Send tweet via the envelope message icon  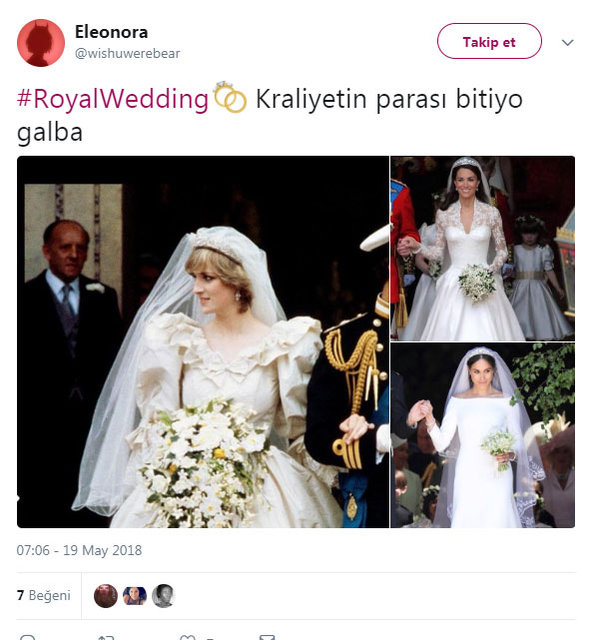(267, 637)
